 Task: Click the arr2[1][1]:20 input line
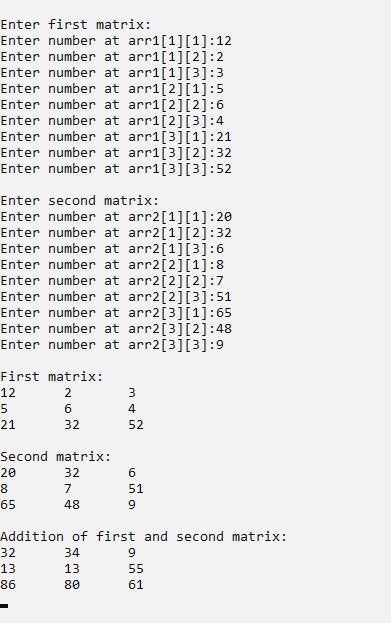coord(116,217)
